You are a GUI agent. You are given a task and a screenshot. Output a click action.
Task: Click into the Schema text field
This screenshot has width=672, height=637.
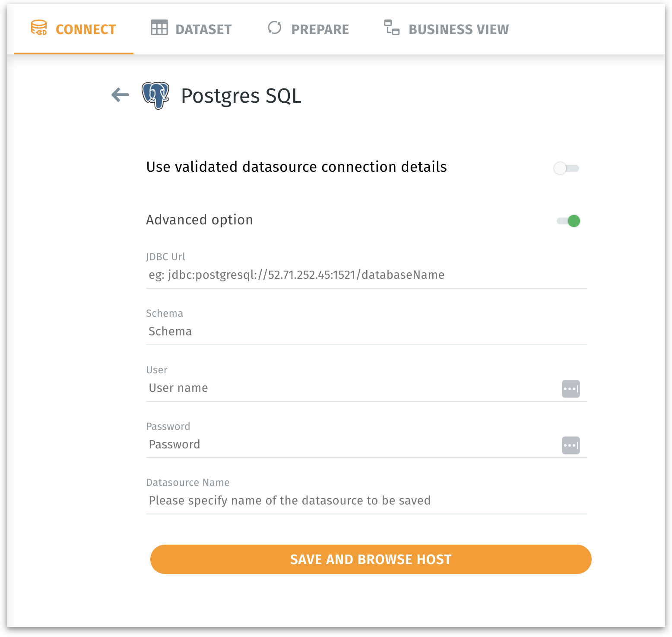[366, 331]
